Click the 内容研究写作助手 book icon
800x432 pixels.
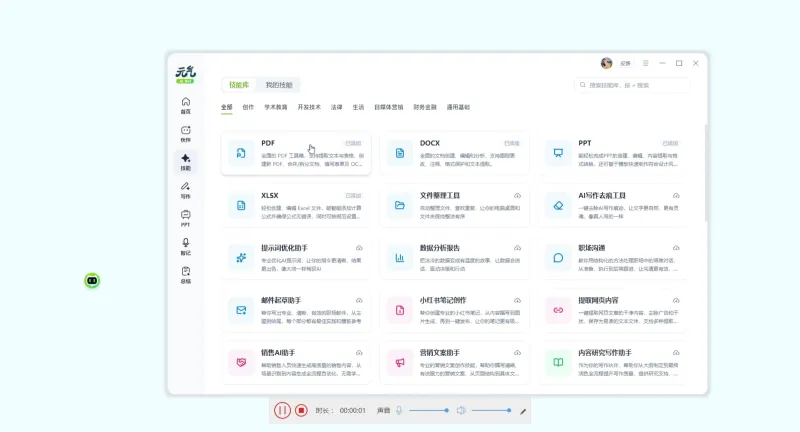[558, 363]
